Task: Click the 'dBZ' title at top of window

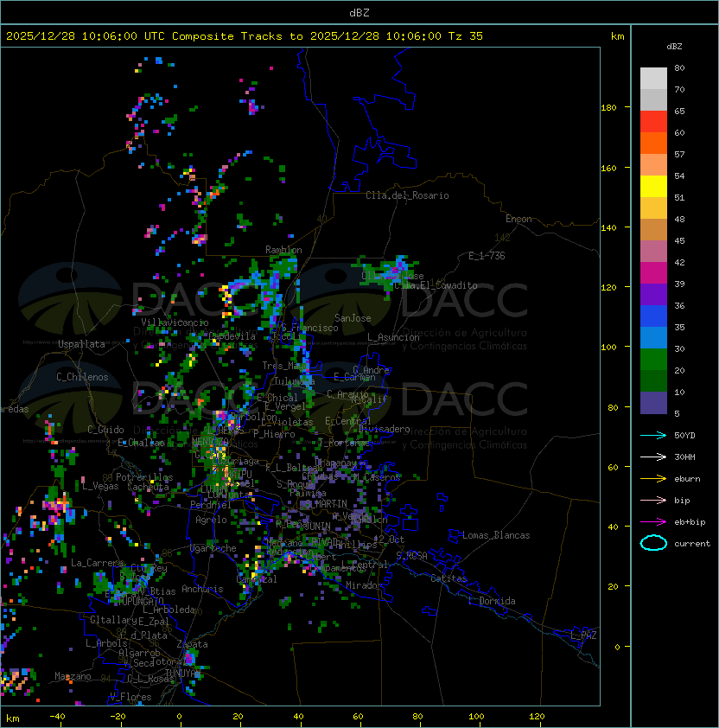Action: [359, 12]
